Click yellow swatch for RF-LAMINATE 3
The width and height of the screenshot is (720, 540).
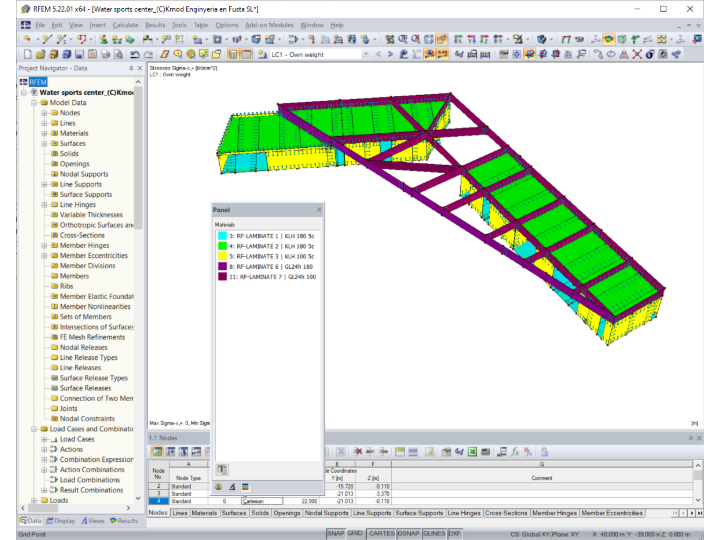pos(222,256)
